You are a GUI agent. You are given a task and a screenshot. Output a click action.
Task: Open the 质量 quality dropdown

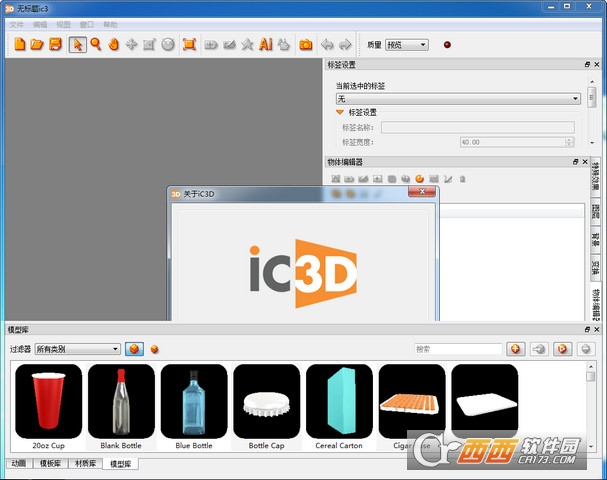click(x=406, y=45)
